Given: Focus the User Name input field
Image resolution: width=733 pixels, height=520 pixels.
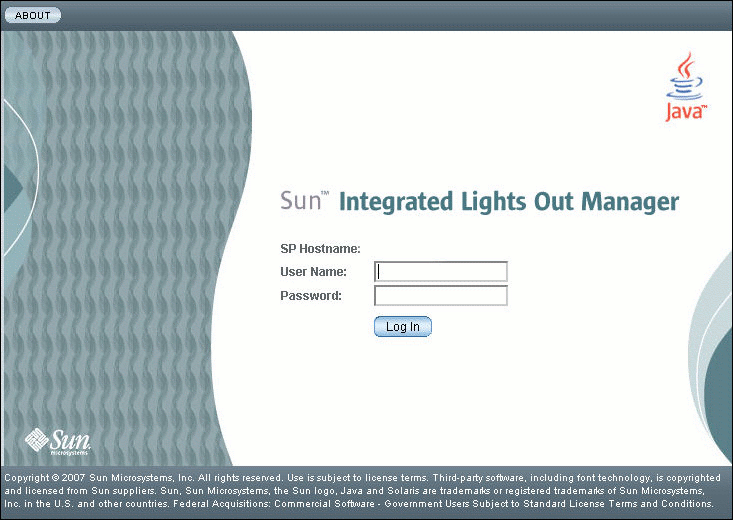Looking at the screenshot, I should pyautogui.click(x=441, y=271).
